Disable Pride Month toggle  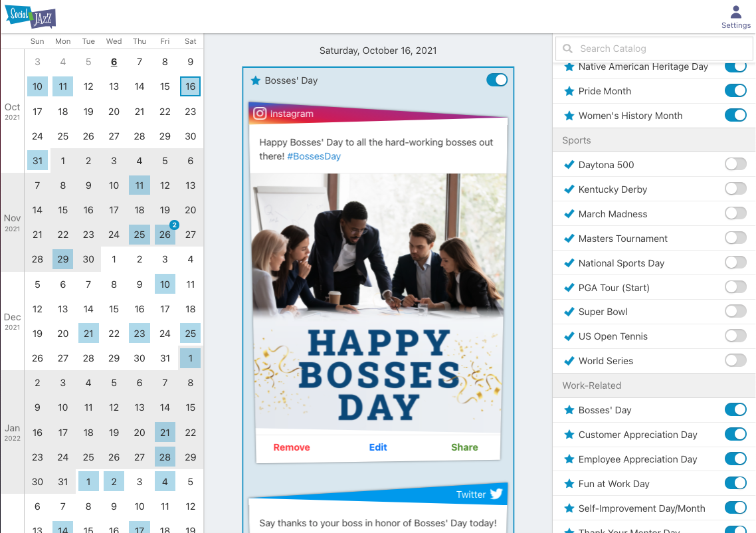[735, 90]
